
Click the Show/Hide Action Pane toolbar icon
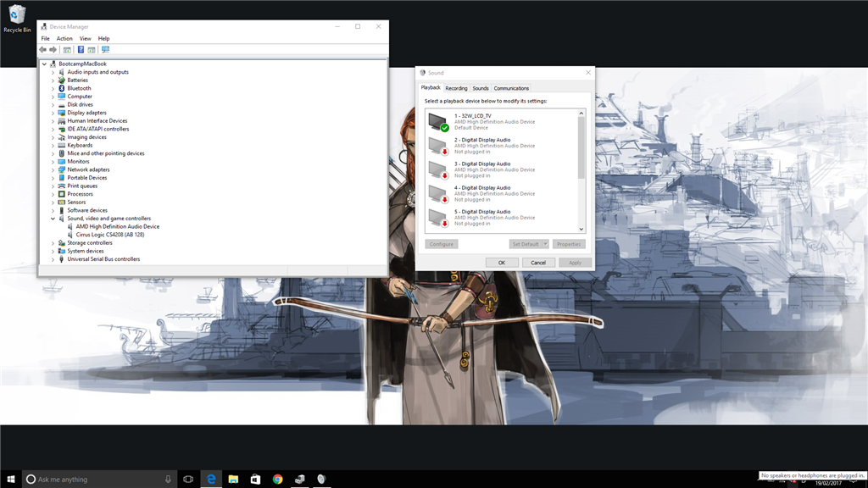[92, 50]
